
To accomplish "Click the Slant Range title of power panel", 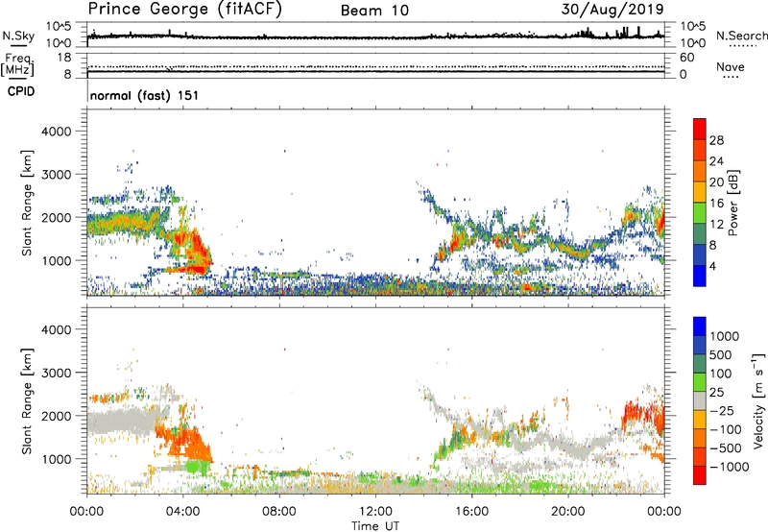I will pos(27,203).
